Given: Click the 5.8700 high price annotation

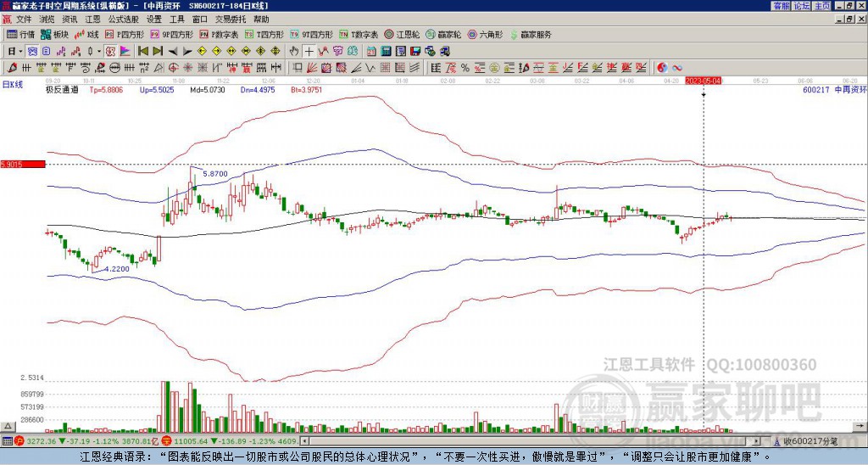Looking at the screenshot, I should pos(214,173).
